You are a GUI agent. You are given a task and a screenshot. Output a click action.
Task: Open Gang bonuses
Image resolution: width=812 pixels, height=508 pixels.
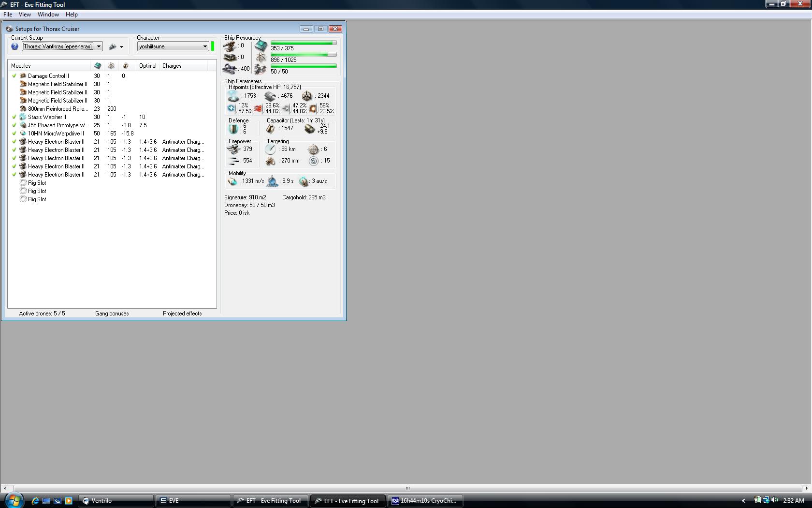(x=112, y=314)
